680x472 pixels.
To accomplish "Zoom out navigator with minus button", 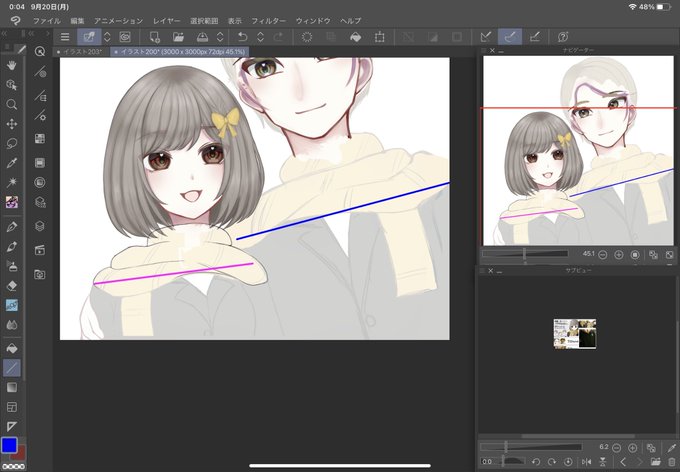I will tap(602, 255).
